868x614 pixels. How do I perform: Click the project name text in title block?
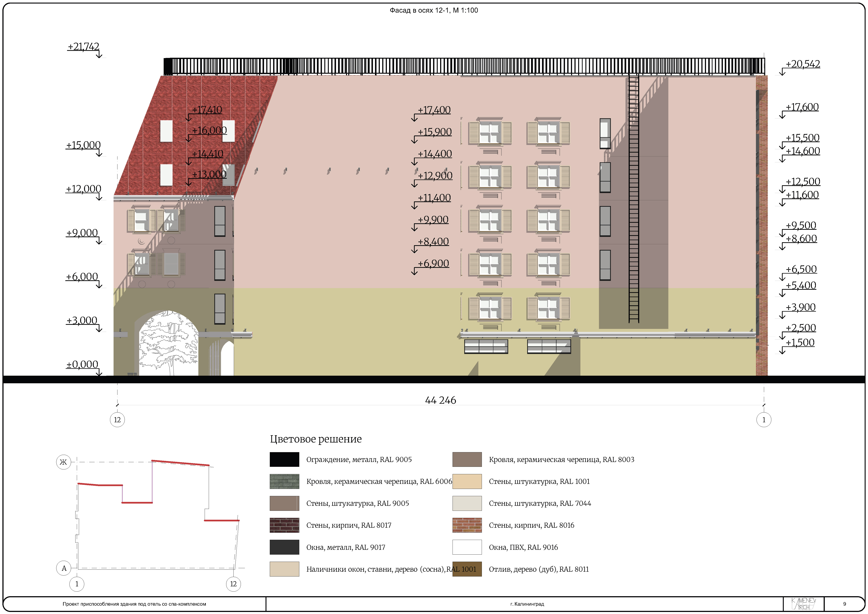point(134,604)
